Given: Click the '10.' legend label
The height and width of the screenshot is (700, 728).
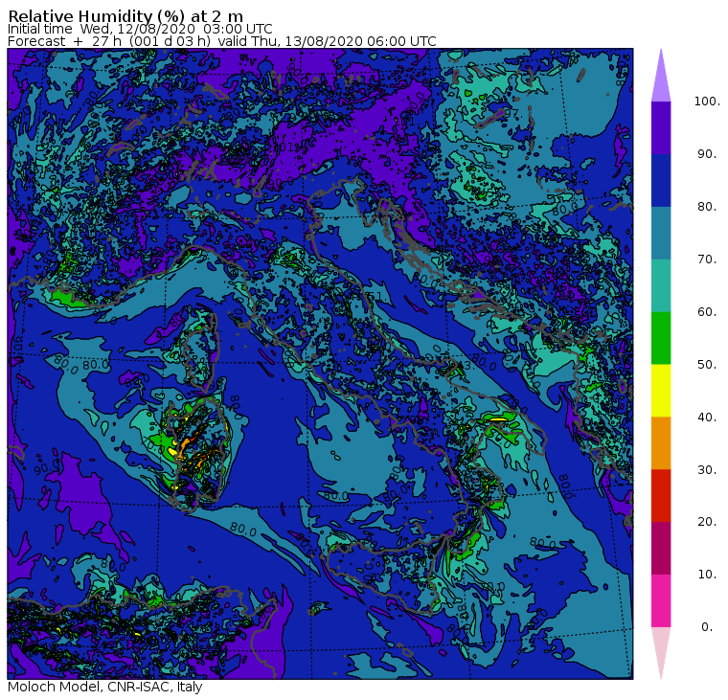Looking at the screenshot, I should (x=707, y=575).
